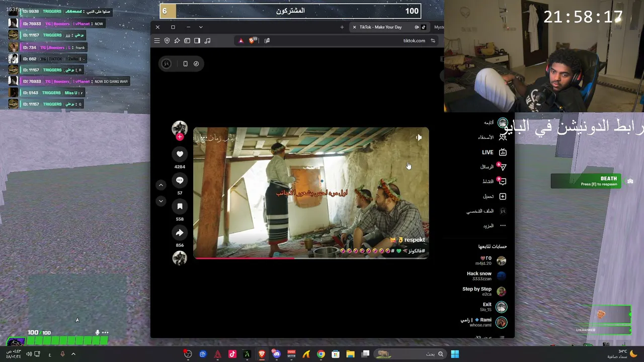Open comments on the TikTok video

click(180, 180)
